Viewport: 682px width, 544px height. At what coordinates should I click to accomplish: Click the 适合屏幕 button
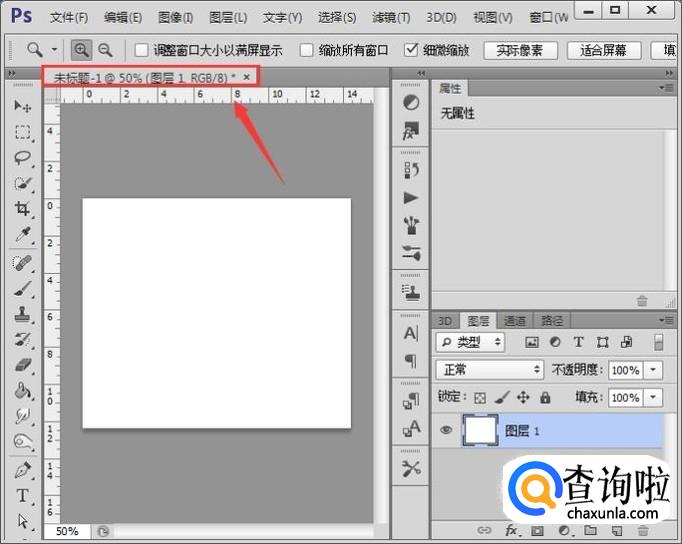[x=603, y=50]
